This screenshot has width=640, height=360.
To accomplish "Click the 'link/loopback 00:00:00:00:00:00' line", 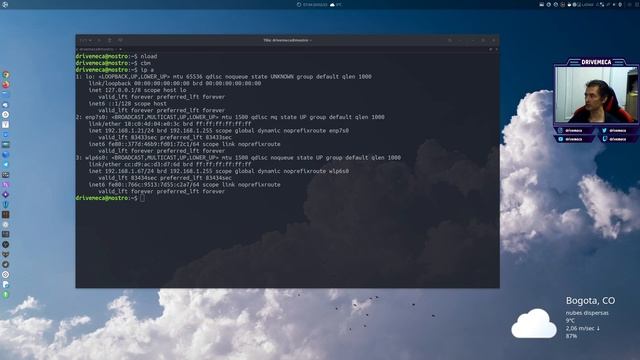I will pyautogui.click(x=175, y=83).
